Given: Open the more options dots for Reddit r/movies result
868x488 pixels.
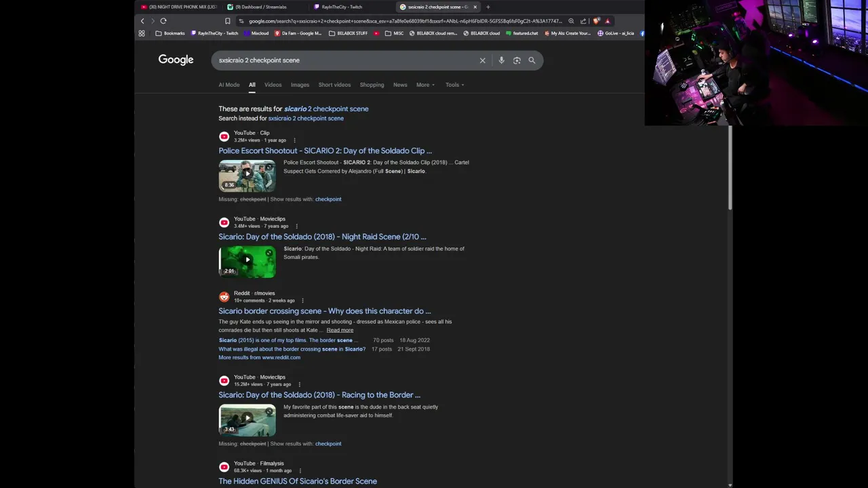Looking at the screenshot, I should point(302,300).
